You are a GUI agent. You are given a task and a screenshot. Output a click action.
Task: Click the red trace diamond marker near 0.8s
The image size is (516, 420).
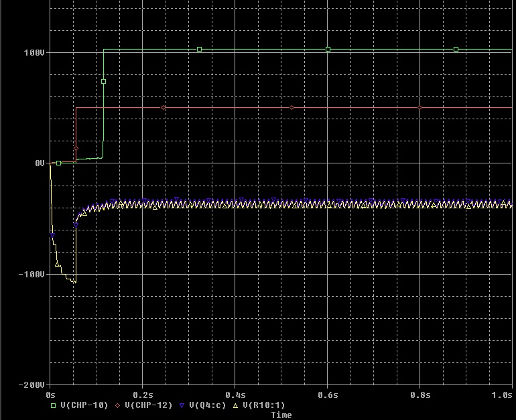pos(420,108)
